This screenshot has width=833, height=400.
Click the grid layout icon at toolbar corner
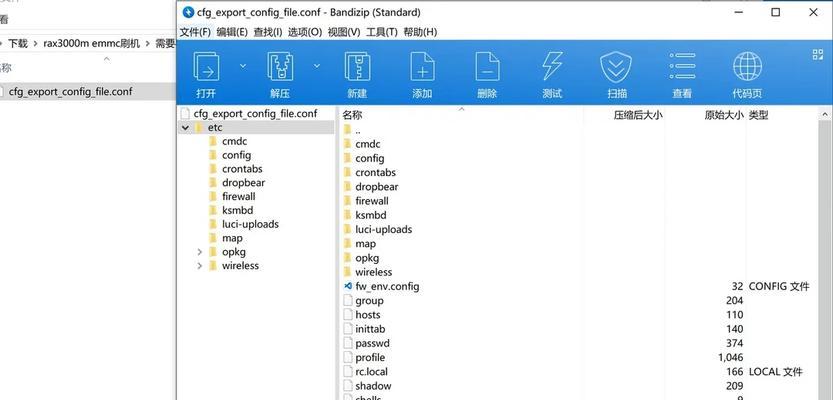818,54
